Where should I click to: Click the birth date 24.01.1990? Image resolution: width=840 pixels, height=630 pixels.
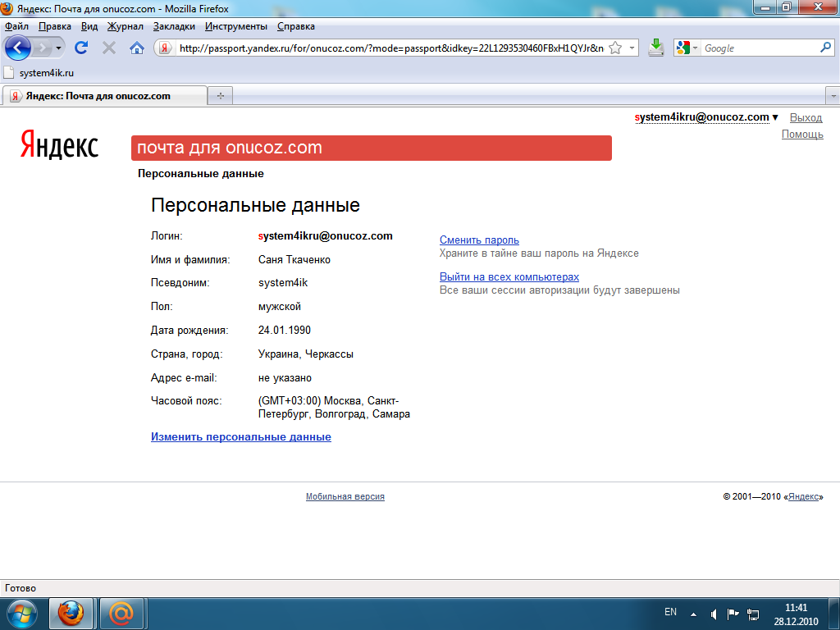285,330
